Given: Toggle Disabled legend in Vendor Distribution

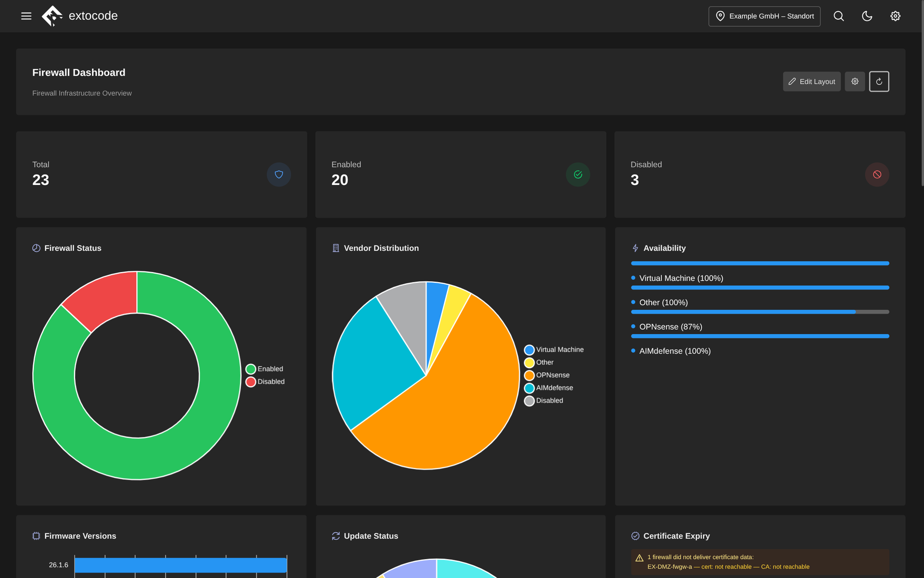Looking at the screenshot, I should 544,401.
